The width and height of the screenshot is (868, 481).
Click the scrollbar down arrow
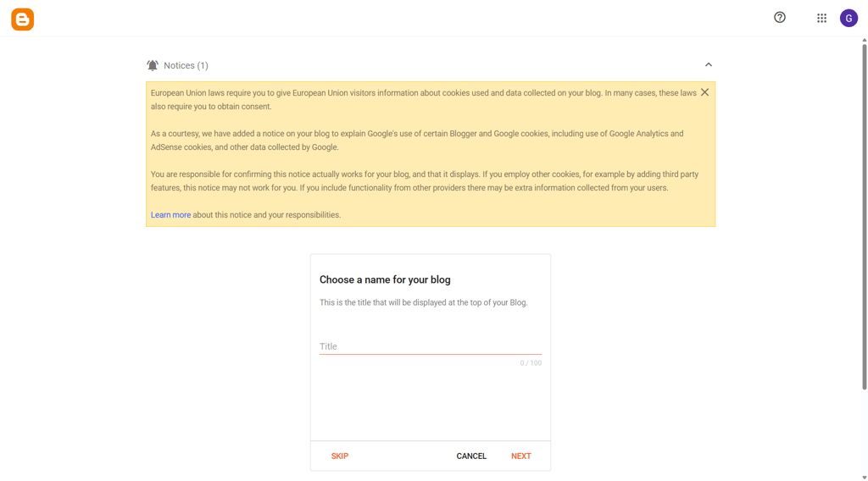tap(864, 478)
